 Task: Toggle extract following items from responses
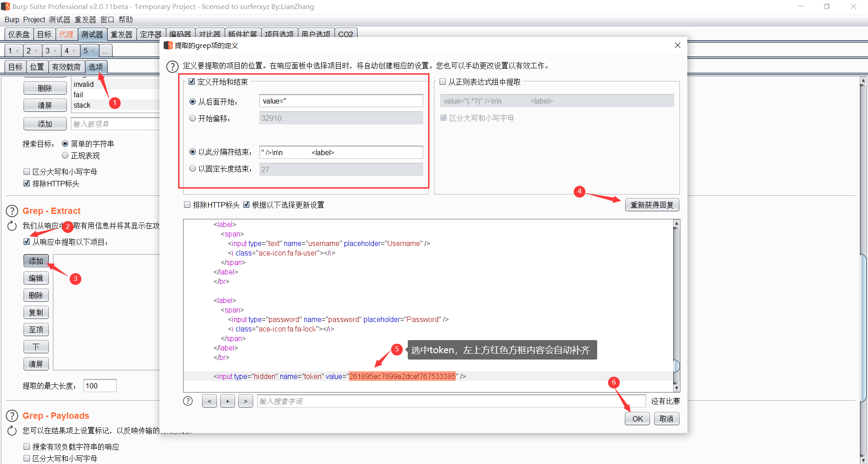tap(27, 242)
